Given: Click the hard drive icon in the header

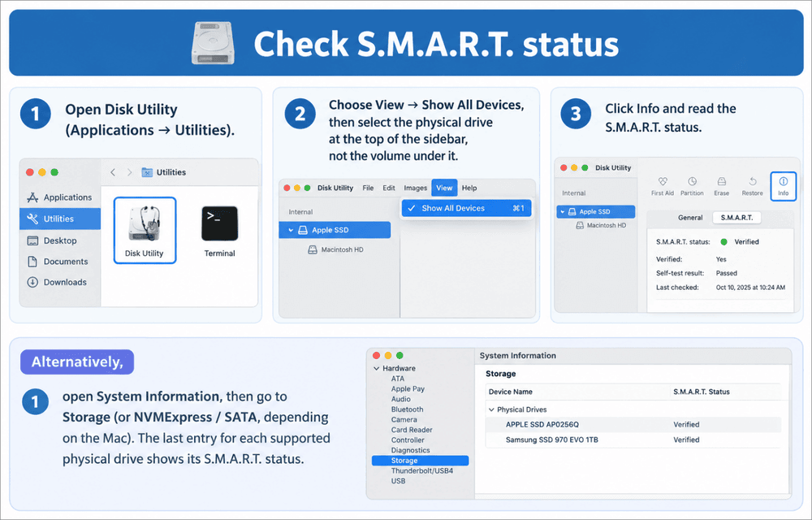Looking at the screenshot, I should [x=213, y=43].
